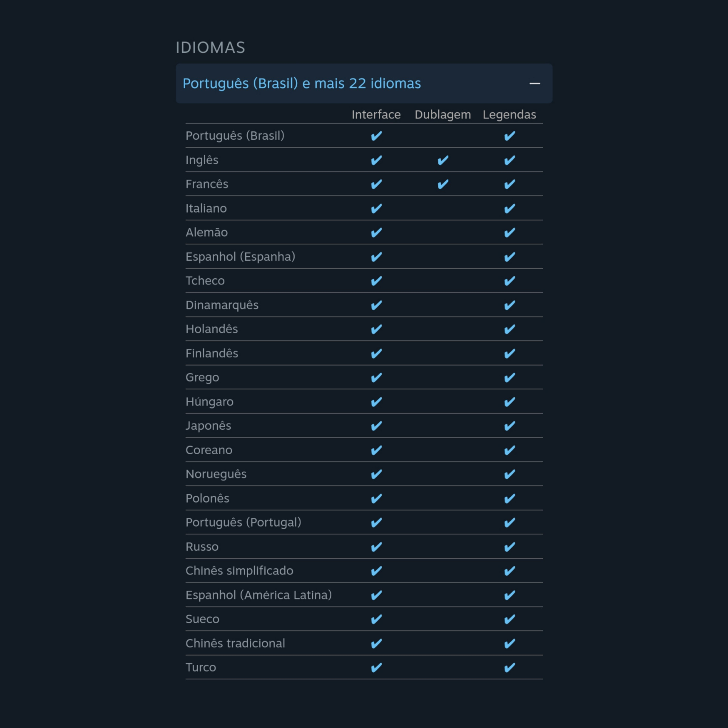Viewport: 728px width, 728px height.
Task: Click the Português (Portugal) language label
Action: 243,523
